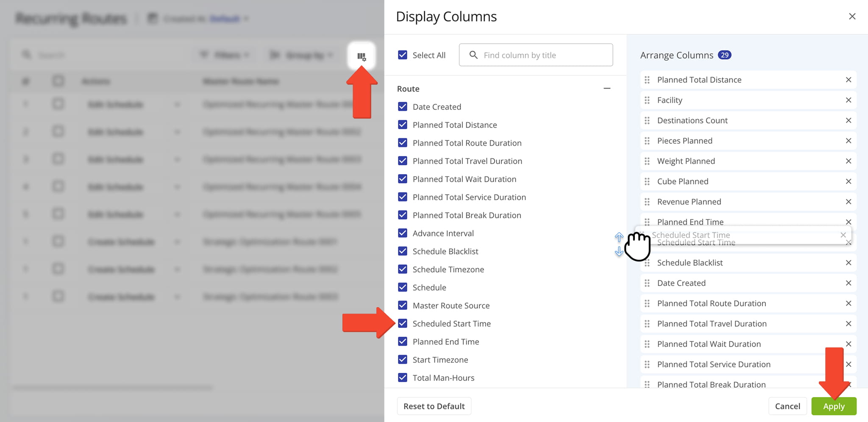
Task: Open the Group By dropdown
Action: [301, 55]
